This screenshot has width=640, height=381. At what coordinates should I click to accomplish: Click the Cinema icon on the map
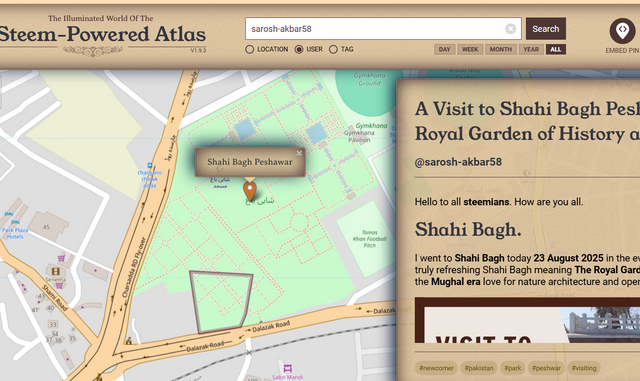coord(56,271)
